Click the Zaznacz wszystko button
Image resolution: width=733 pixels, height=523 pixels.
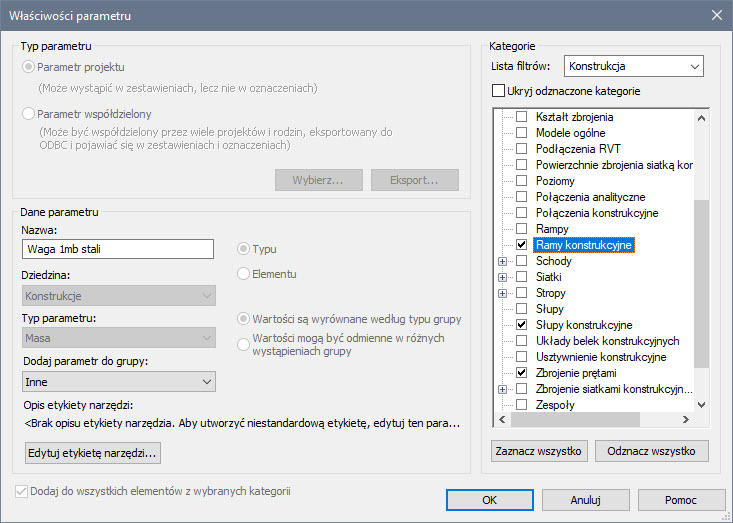(x=539, y=451)
